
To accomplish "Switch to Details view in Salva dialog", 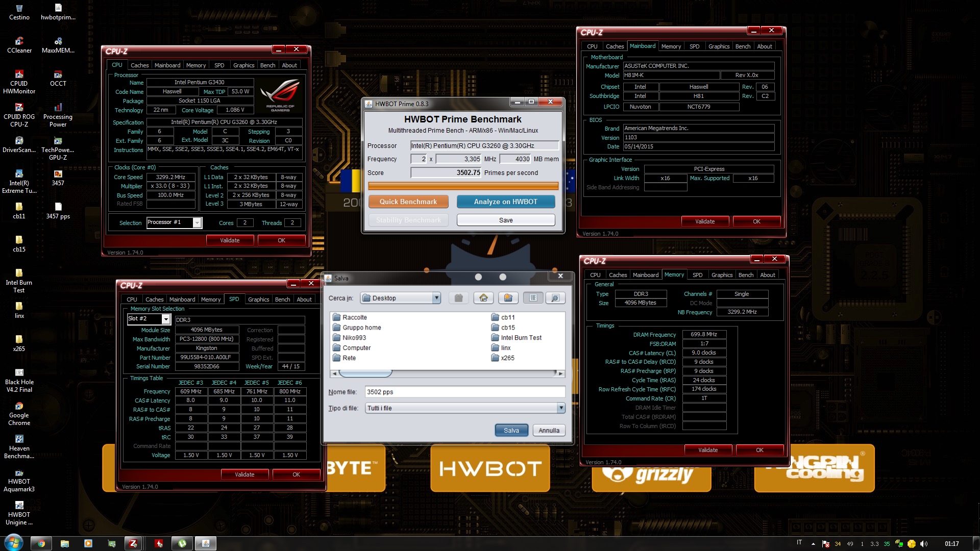I will [x=555, y=298].
